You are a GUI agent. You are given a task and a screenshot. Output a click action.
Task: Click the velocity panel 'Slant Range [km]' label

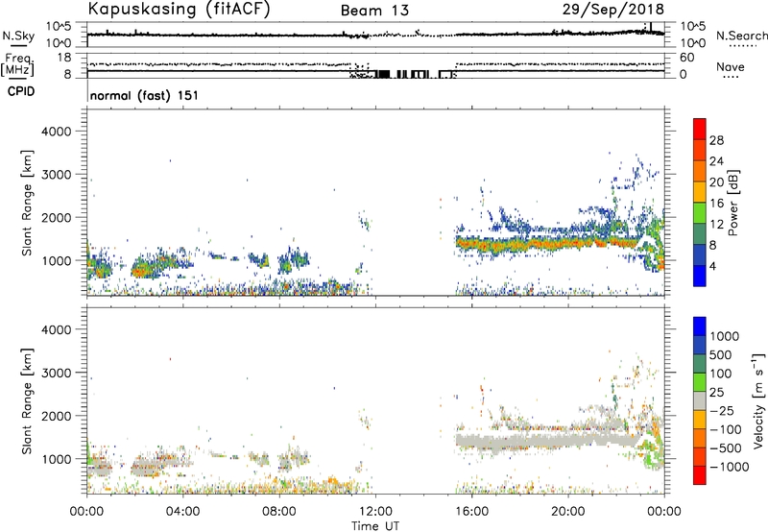27,400
